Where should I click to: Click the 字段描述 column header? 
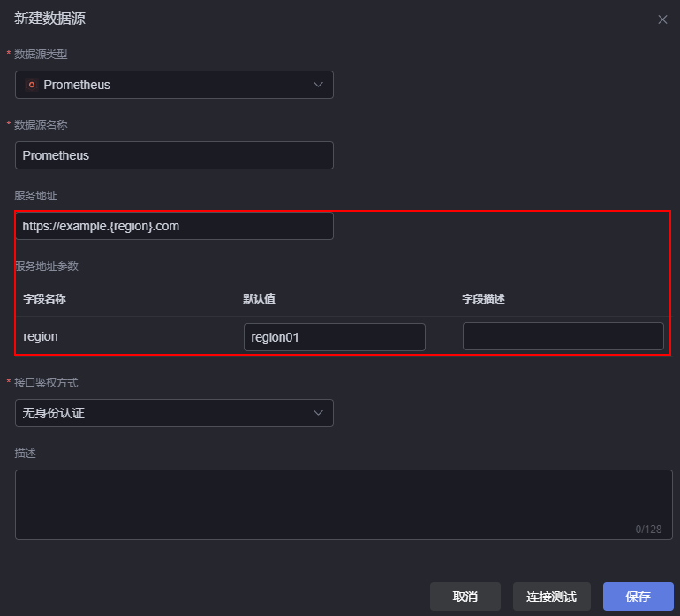[483, 298]
